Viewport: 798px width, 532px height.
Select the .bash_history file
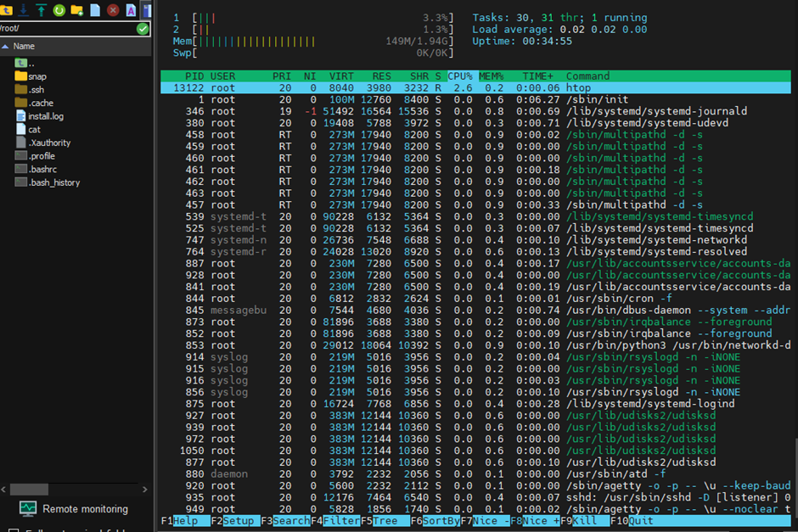(48, 182)
